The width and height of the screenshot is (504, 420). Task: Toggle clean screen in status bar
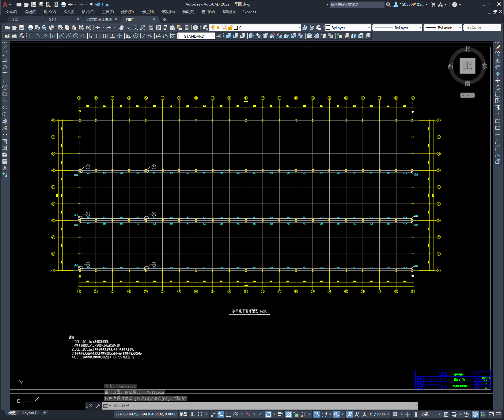[x=491, y=414]
